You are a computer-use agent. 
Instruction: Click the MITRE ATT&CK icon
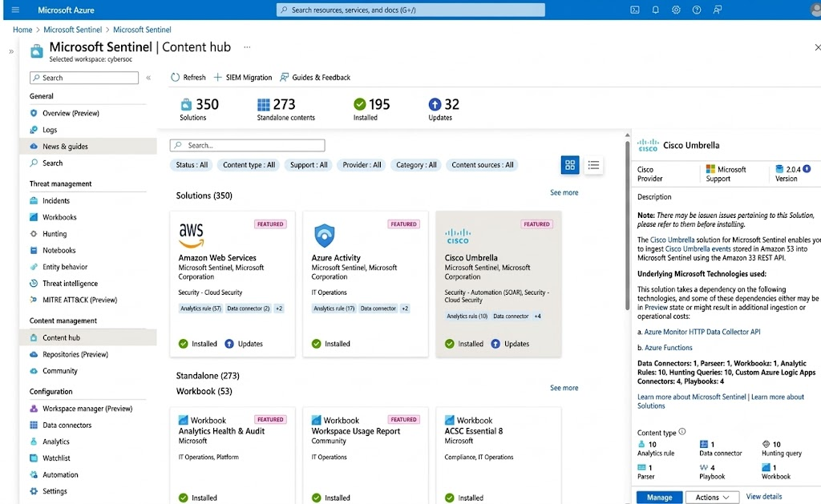pos(34,300)
